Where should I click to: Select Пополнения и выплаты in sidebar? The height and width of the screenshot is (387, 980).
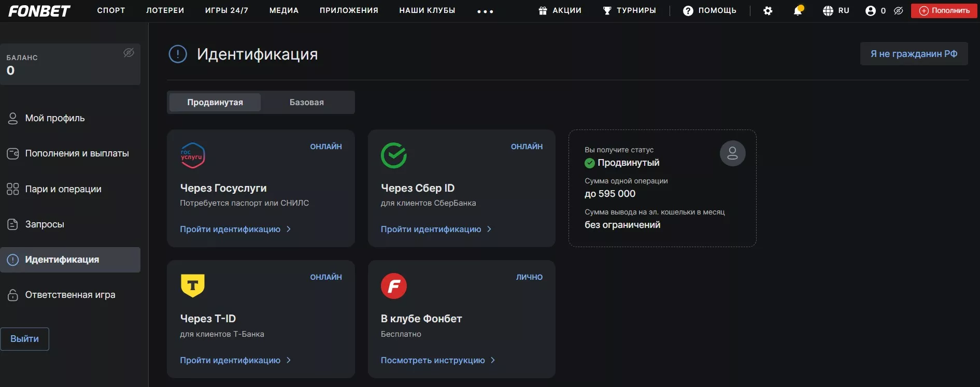[77, 153]
